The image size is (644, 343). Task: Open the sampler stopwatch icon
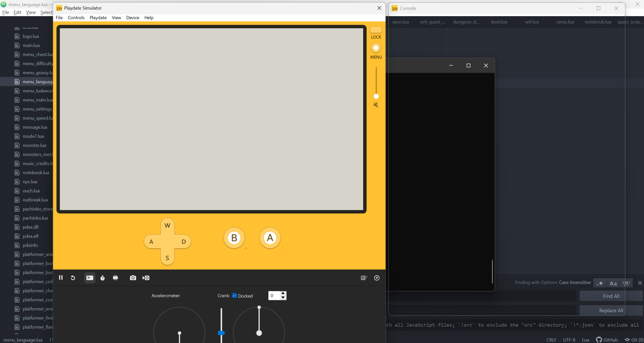103,278
